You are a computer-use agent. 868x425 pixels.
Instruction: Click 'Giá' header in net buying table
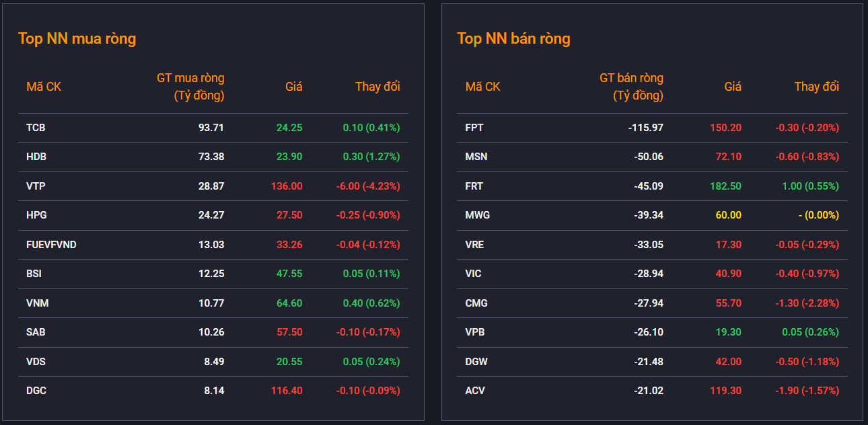pyautogui.click(x=294, y=87)
